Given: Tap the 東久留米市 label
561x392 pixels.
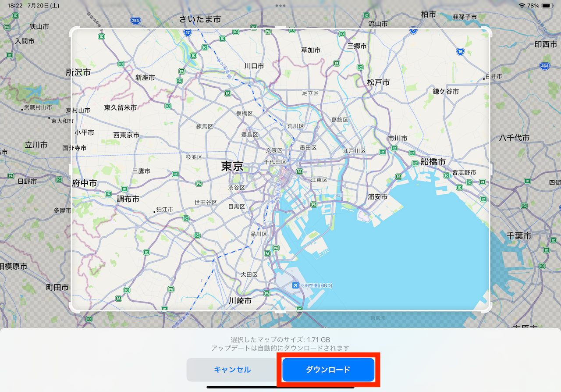Looking at the screenshot, I should pos(121,107).
